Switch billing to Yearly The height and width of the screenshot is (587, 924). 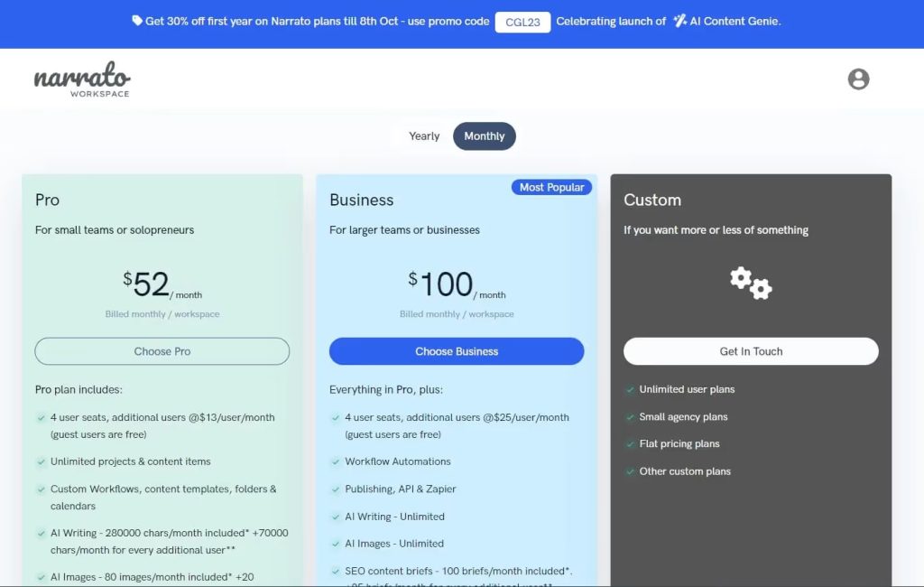point(424,136)
